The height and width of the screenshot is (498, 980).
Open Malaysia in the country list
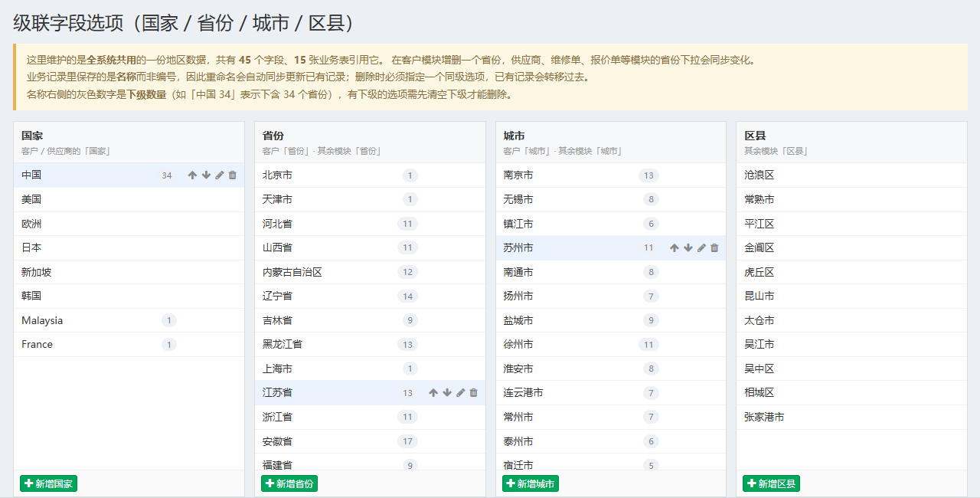click(x=129, y=320)
